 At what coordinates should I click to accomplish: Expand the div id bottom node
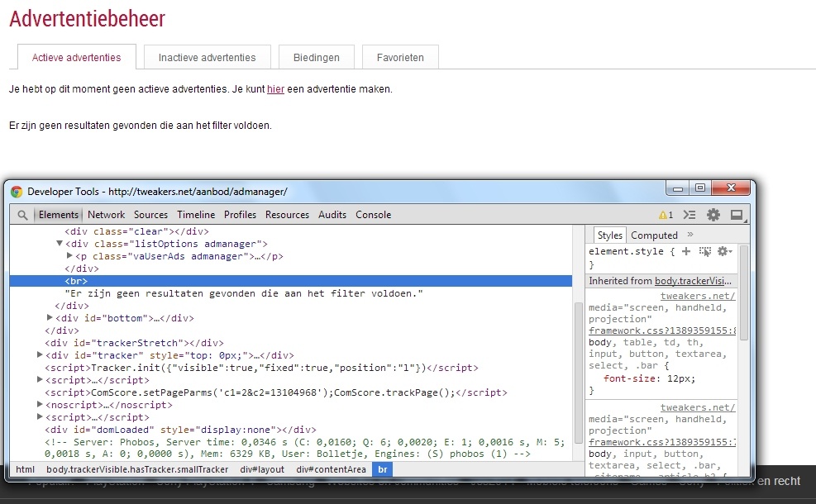click(50, 318)
